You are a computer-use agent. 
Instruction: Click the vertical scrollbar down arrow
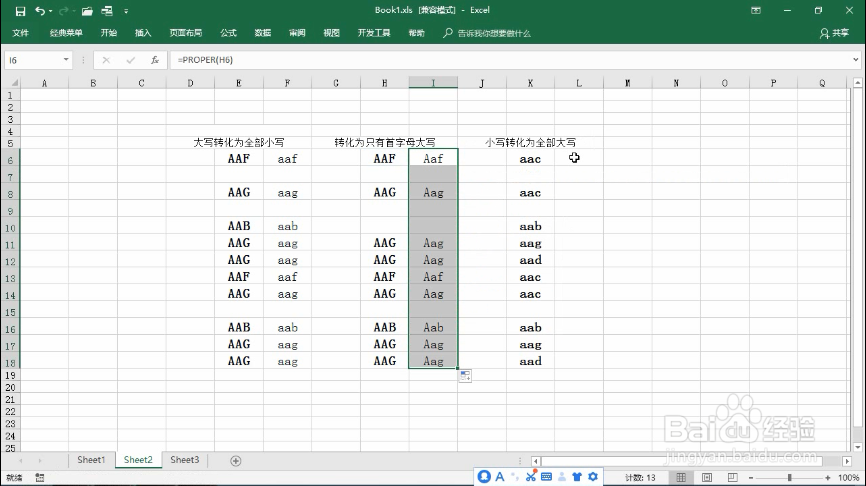tap(857, 447)
